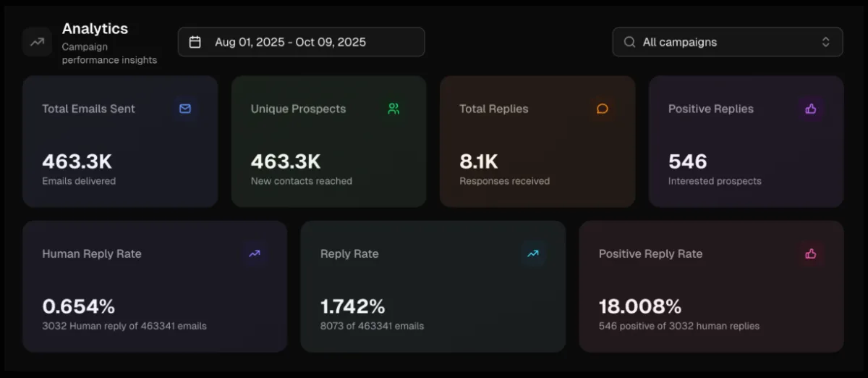The height and width of the screenshot is (378, 868).
Task: Click the Analytics trend arrow icon
Action: click(37, 42)
